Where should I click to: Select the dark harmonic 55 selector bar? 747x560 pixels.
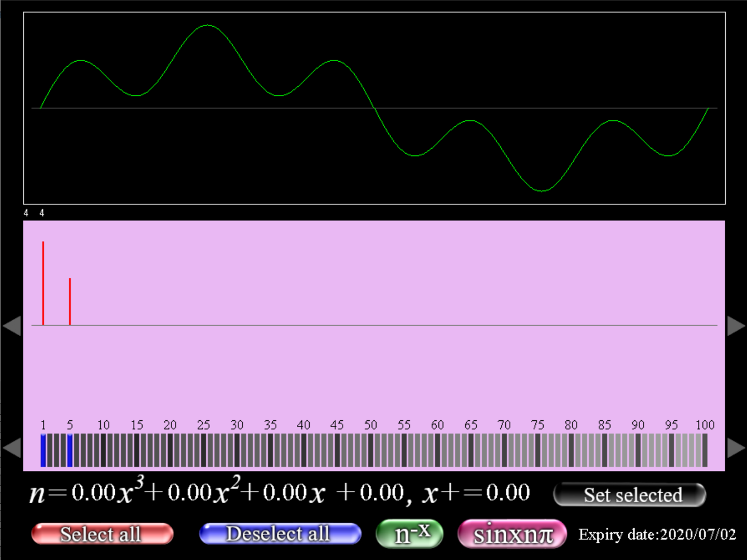(404, 450)
